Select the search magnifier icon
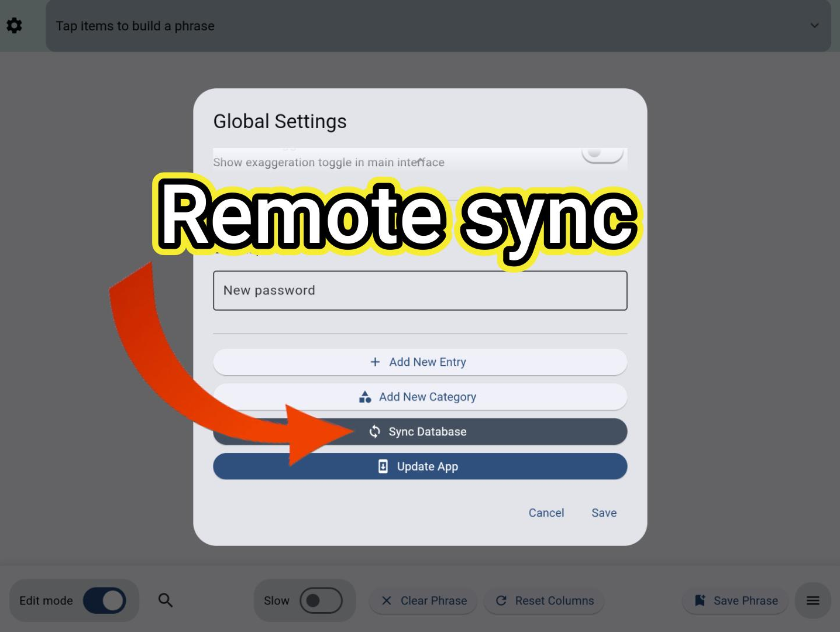 (x=166, y=600)
